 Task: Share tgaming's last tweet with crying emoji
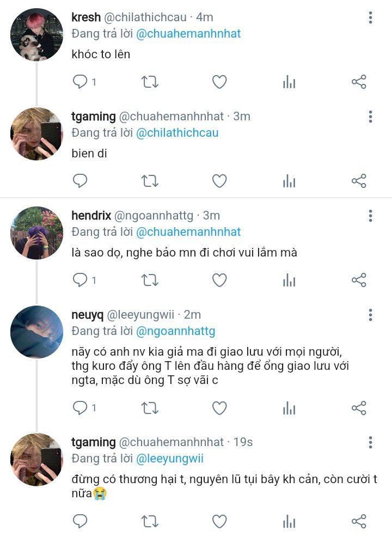tap(359, 521)
